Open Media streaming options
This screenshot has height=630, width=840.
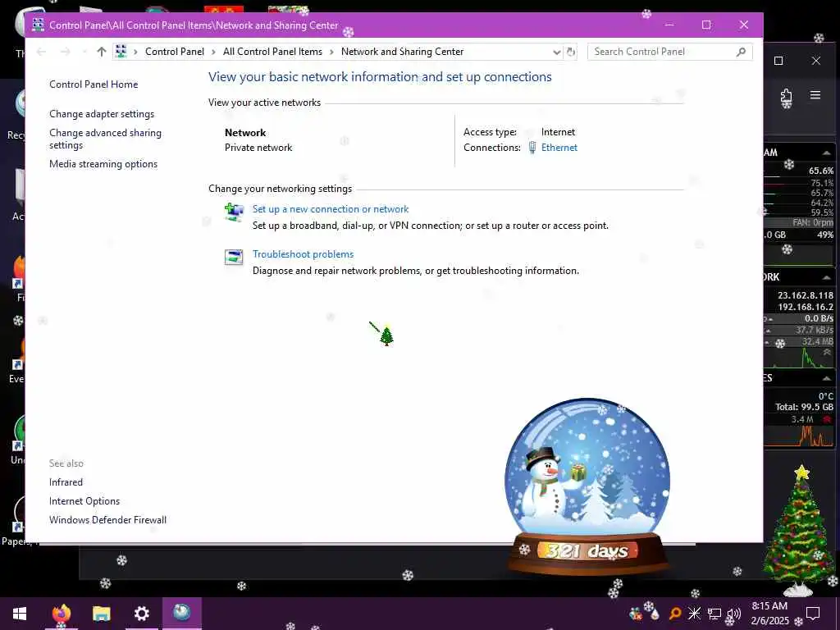(x=103, y=164)
